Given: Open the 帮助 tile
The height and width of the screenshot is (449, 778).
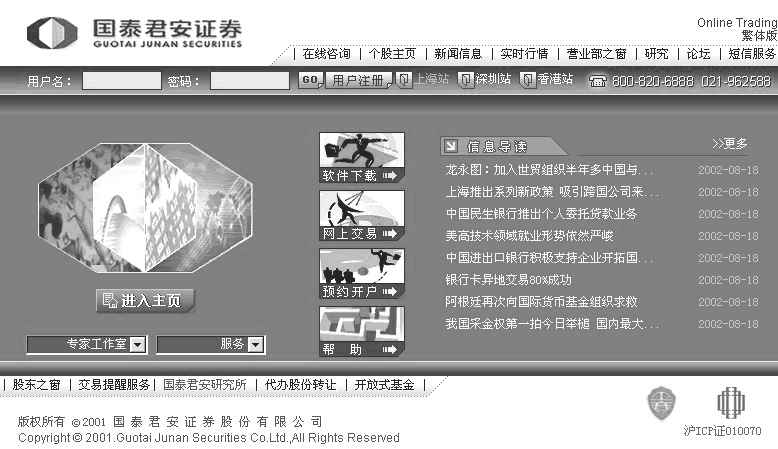Looking at the screenshot, I should pyautogui.click(x=362, y=331).
